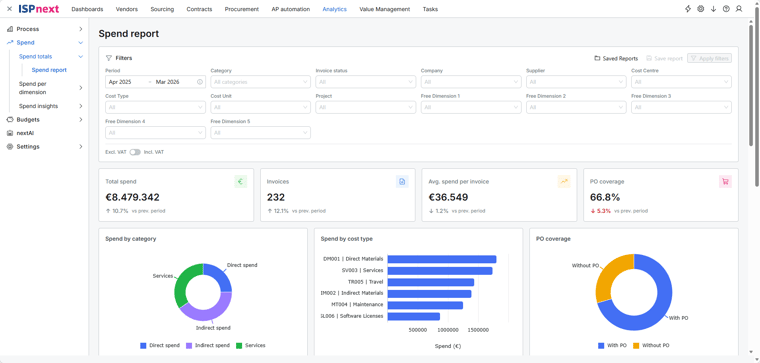Click the X icon beside ISPnext logo
Image resolution: width=760 pixels, height=363 pixels.
click(x=9, y=9)
